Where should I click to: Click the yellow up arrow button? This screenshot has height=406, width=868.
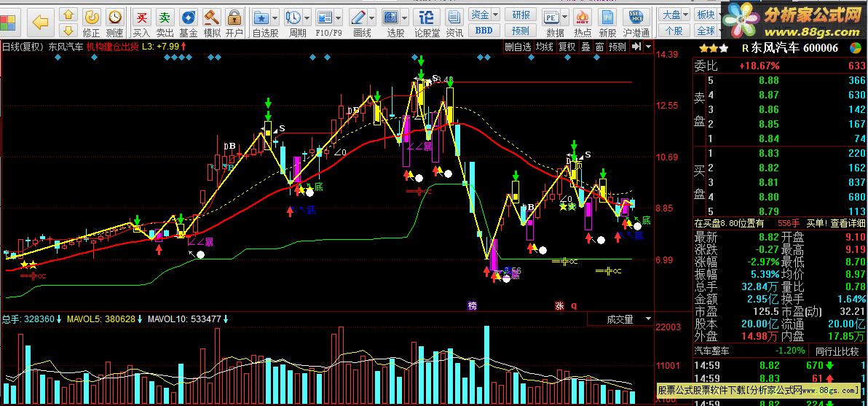click(x=68, y=15)
